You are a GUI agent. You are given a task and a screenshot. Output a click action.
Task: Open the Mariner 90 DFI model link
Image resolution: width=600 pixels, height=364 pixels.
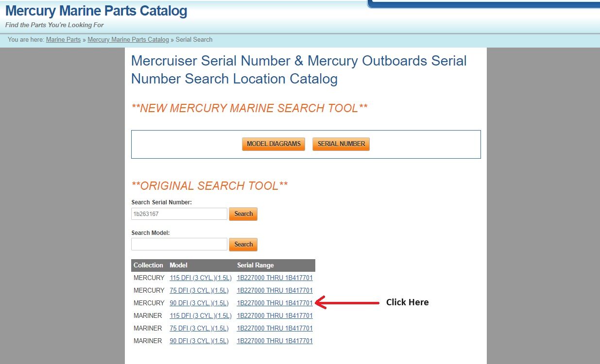(x=199, y=341)
